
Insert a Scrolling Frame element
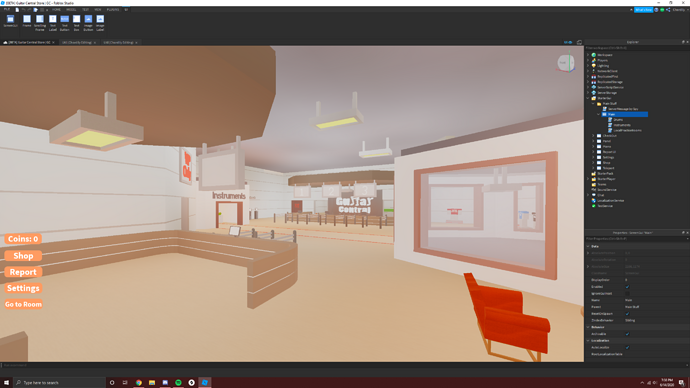coord(40,22)
